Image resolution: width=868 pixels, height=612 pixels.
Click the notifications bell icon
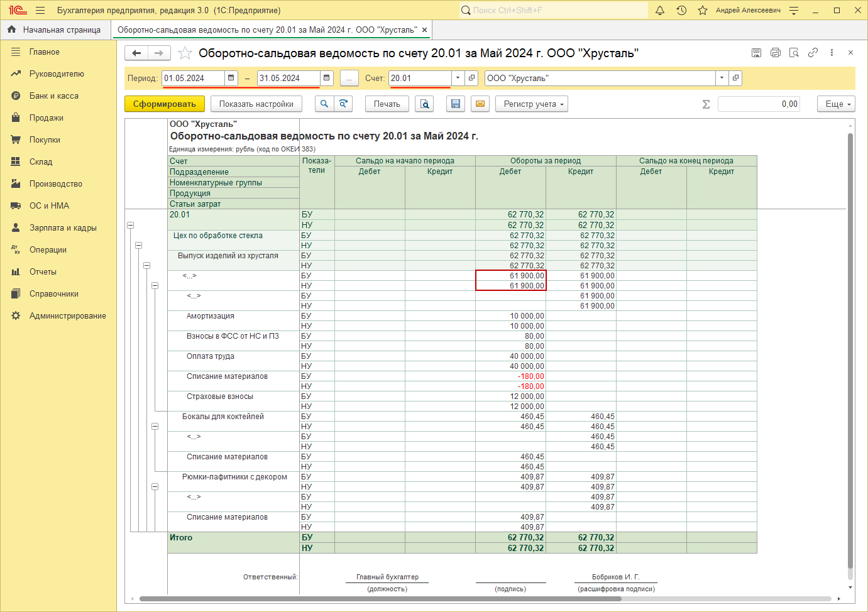(x=660, y=10)
